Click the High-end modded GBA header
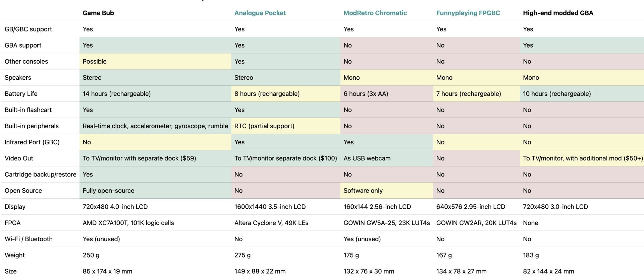 tap(558, 13)
